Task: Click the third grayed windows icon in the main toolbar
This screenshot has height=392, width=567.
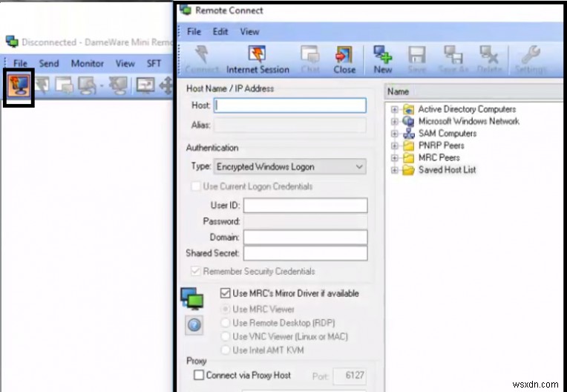Action: (65, 85)
